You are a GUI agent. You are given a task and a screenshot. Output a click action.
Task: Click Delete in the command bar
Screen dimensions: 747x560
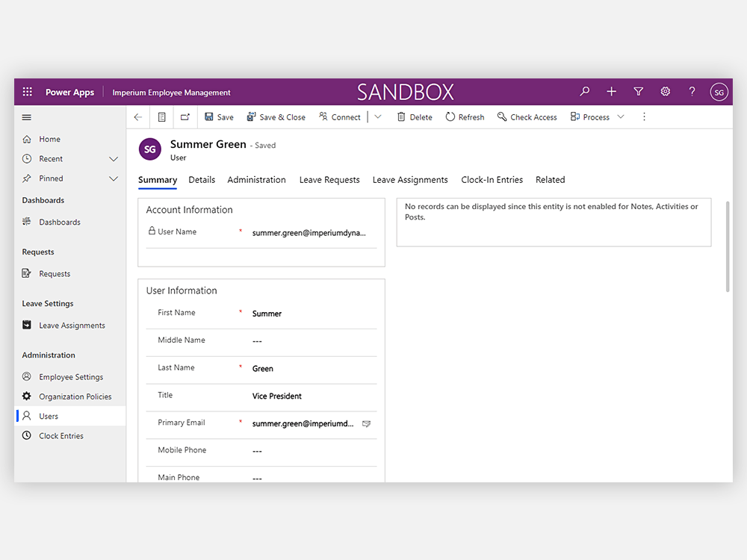[415, 117]
